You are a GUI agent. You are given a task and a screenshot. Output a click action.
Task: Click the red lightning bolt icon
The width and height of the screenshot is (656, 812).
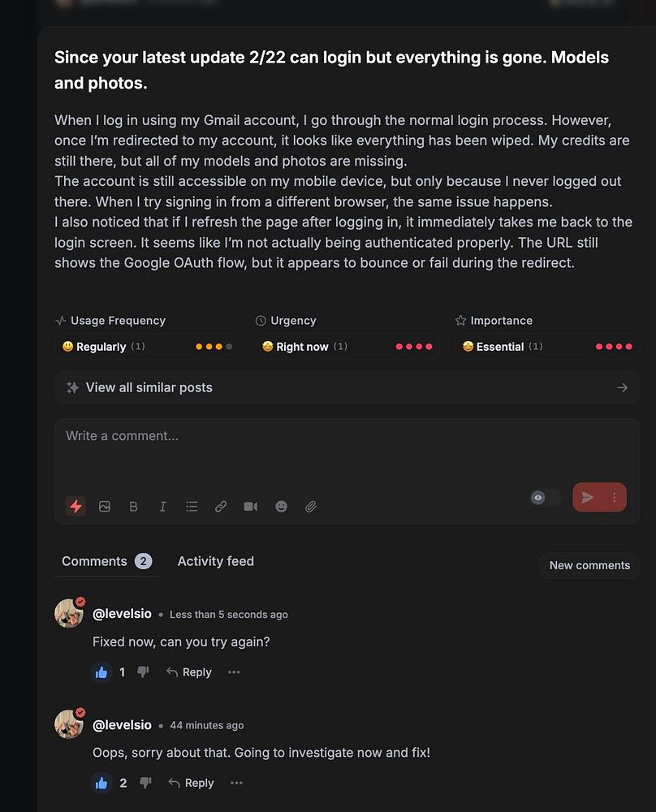click(x=76, y=506)
